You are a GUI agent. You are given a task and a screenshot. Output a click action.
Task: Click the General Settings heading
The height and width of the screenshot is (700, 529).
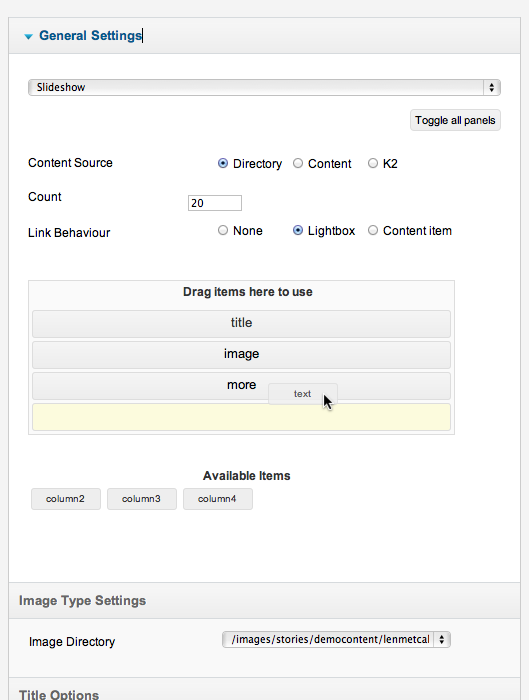90,36
